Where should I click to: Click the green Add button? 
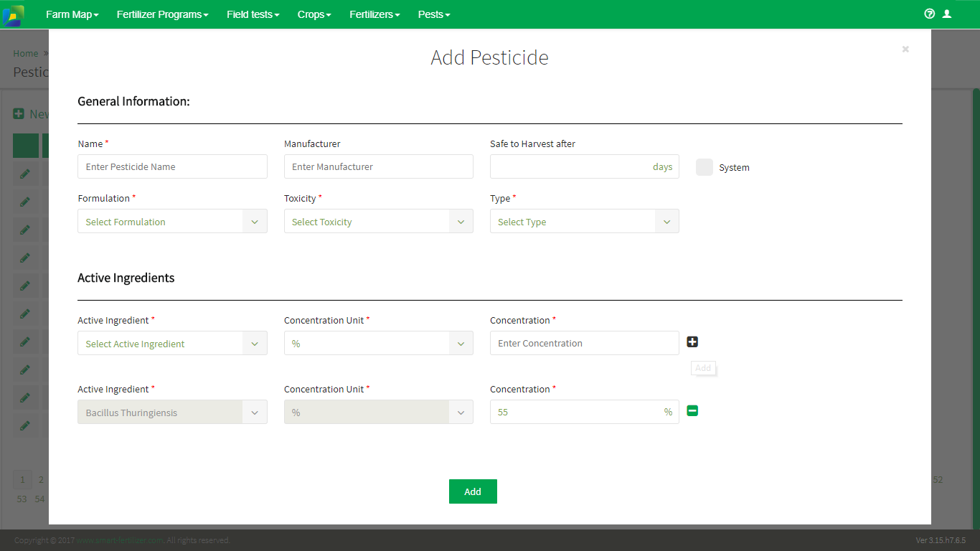tap(473, 491)
